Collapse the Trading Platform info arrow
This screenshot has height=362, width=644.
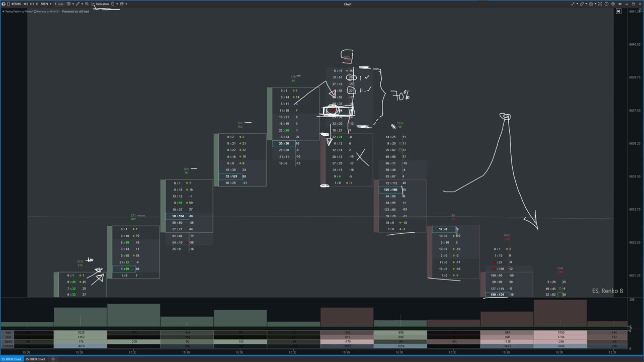pyautogui.click(x=3, y=12)
